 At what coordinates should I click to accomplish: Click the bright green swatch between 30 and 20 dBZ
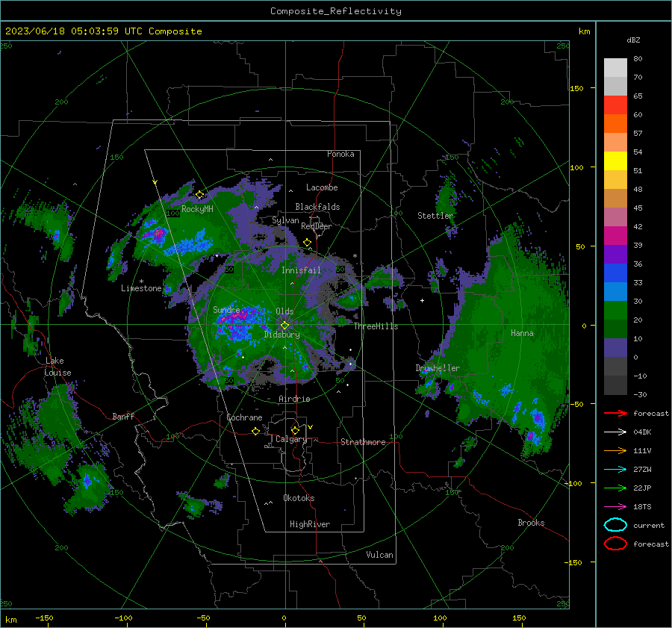click(x=615, y=311)
